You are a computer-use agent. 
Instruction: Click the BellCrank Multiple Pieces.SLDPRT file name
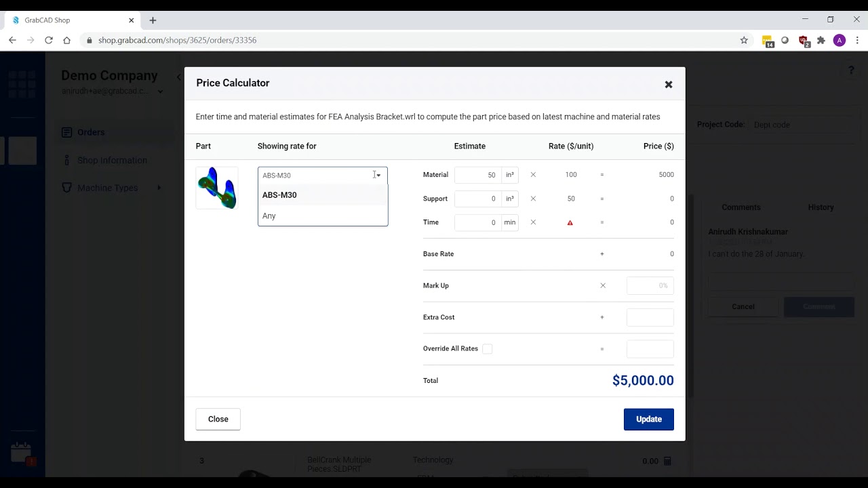tap(339, 464)
